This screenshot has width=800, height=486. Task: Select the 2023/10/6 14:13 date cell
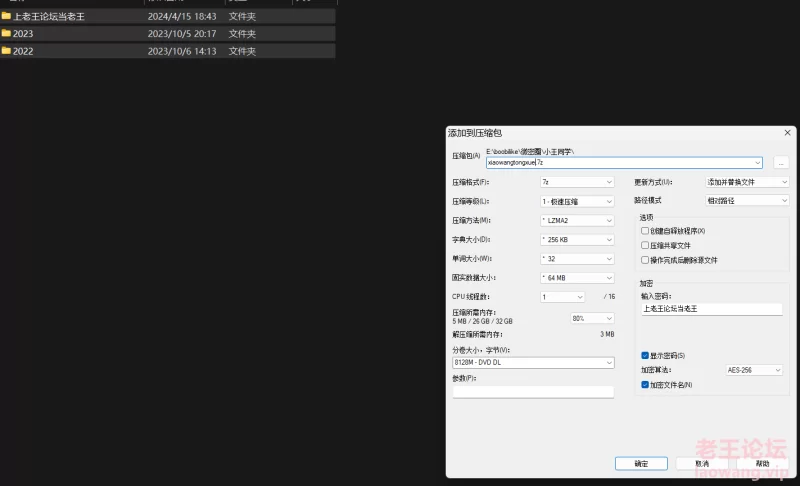point(182,51)
